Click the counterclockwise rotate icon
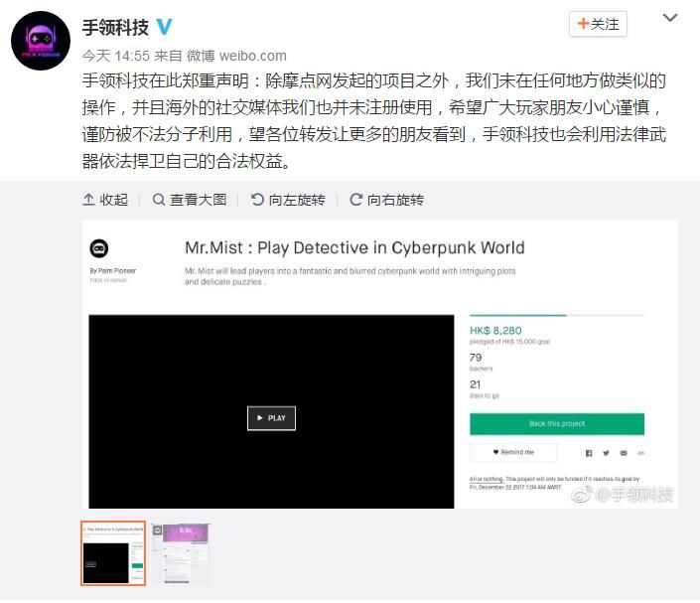 pyautogui.click(x=257, y=200)
